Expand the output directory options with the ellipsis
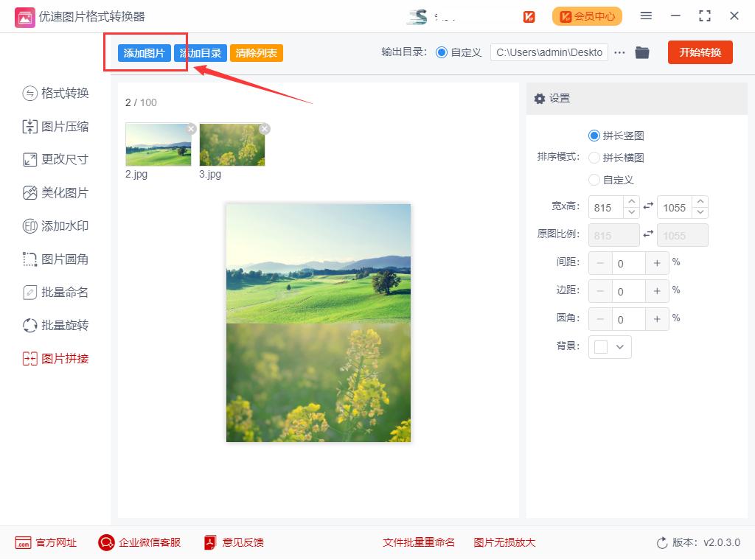The image size is (755, 560). [619, 52]
